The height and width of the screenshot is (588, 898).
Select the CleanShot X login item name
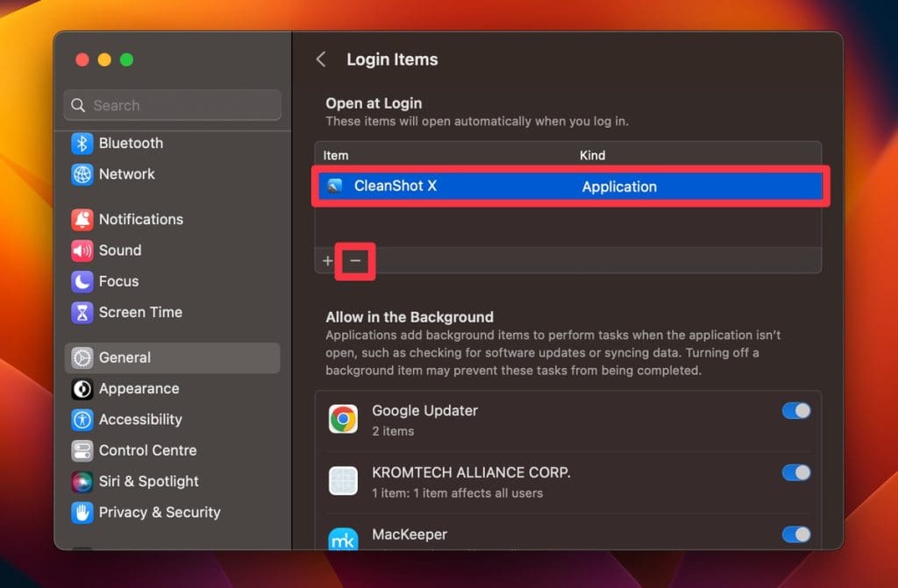point(396,186)
